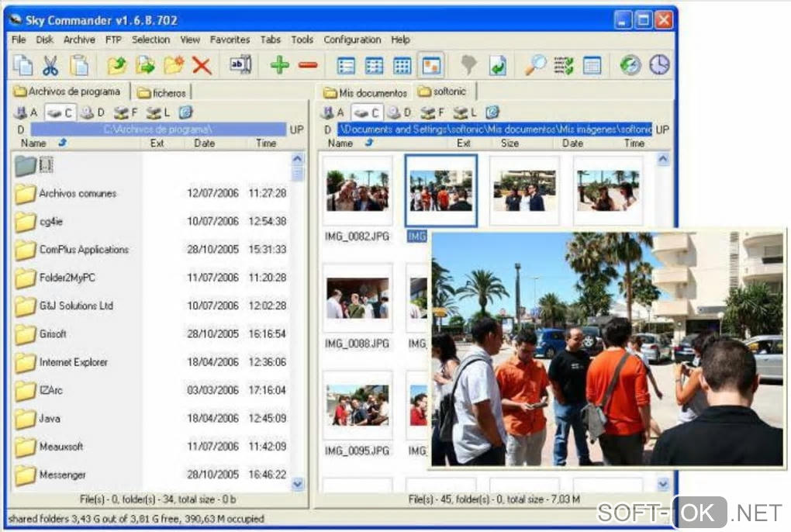
Task: Sort left panel by Name column
Action: 33,143
